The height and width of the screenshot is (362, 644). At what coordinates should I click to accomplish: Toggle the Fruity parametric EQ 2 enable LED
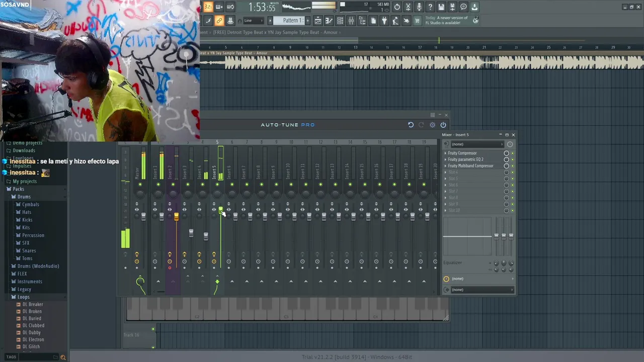click(x=513, y=159)
